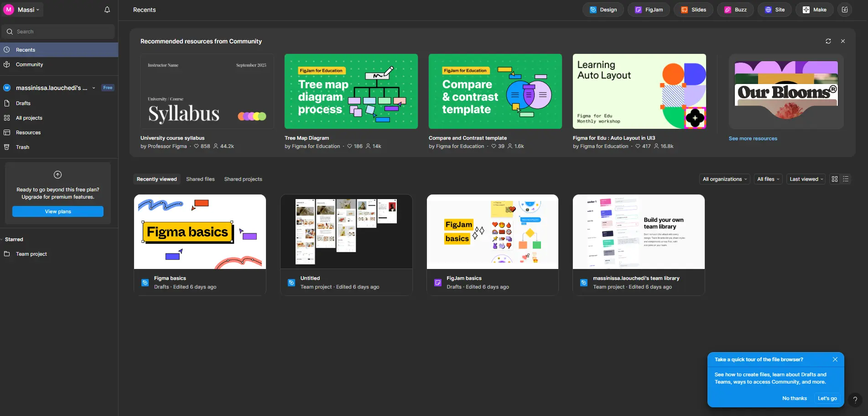Switch to grid view layout
This screenshot has width=868, height=416.
coord(834,179)
